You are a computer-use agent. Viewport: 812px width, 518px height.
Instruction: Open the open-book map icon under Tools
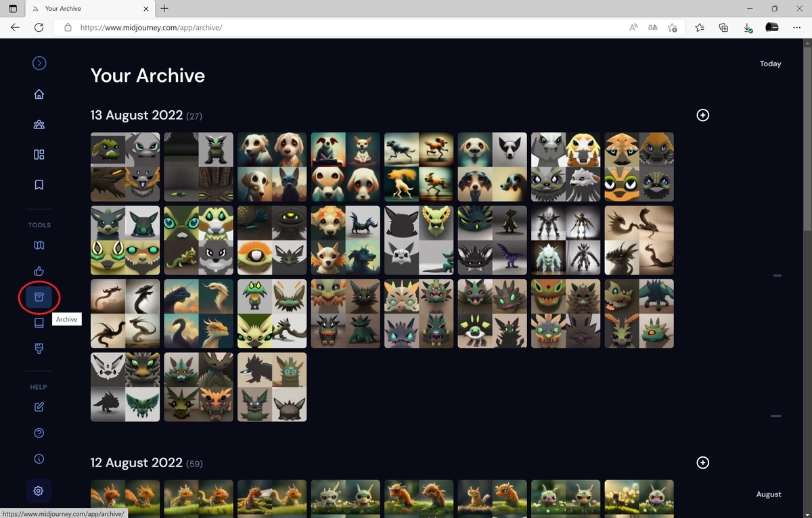tap(39, 245)
